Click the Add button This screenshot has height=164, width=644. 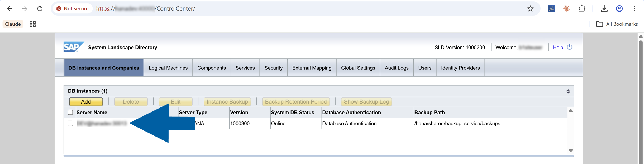(86, 102)
